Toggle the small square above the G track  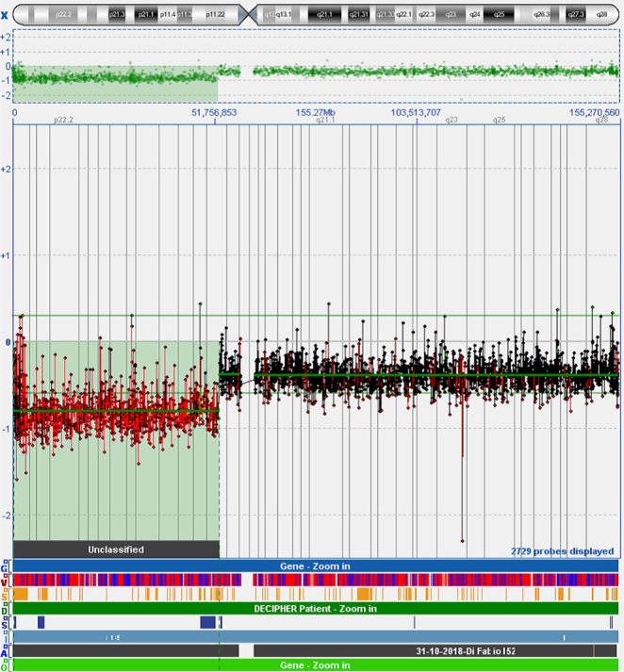pyautogui.click(x=5, y=561)
